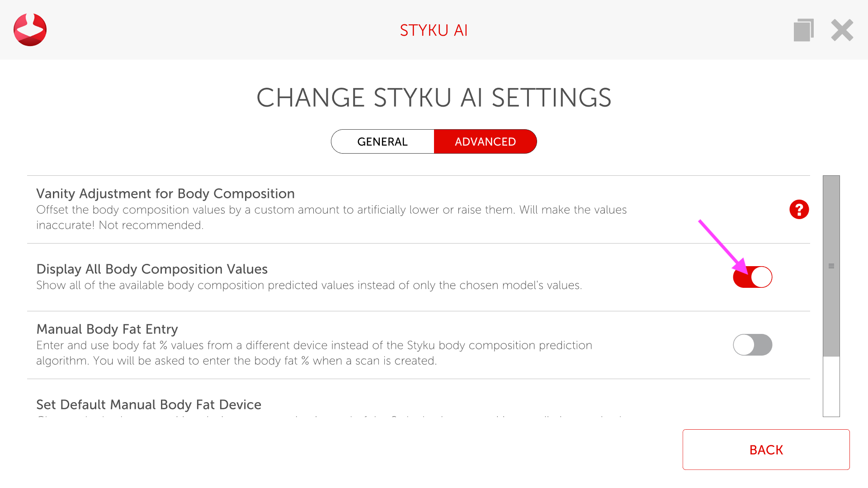Switch to the General tab
Viewport: 868px width, 488px height.
point(382,142)
